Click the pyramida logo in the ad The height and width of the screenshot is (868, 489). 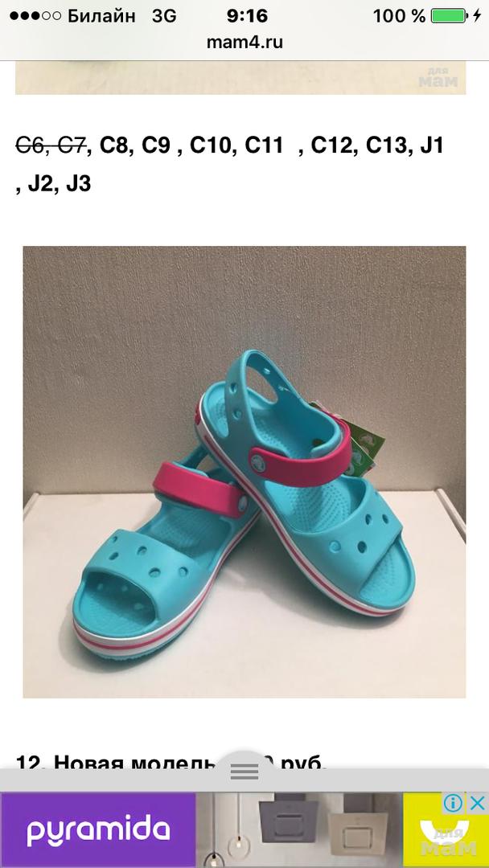(x=98, y=830)
